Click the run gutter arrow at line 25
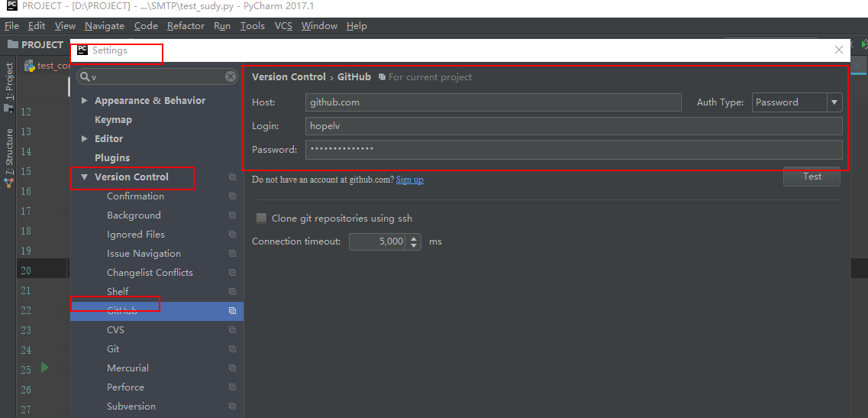 (45, 367)
